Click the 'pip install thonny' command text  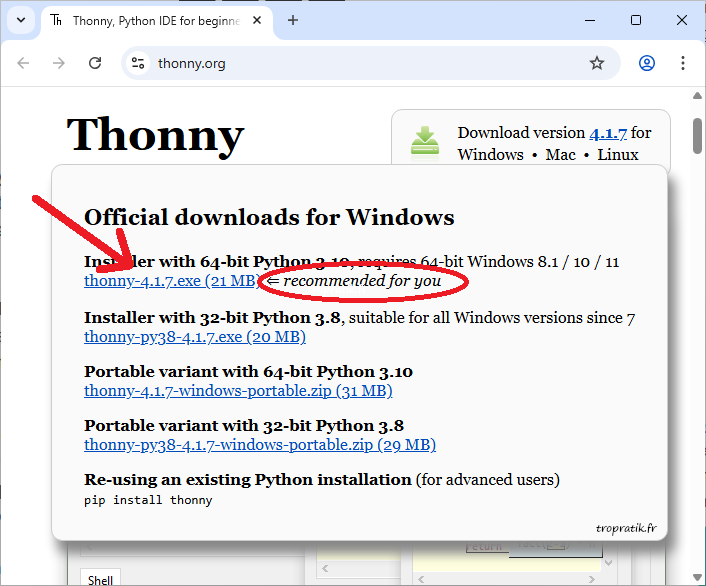148,500
